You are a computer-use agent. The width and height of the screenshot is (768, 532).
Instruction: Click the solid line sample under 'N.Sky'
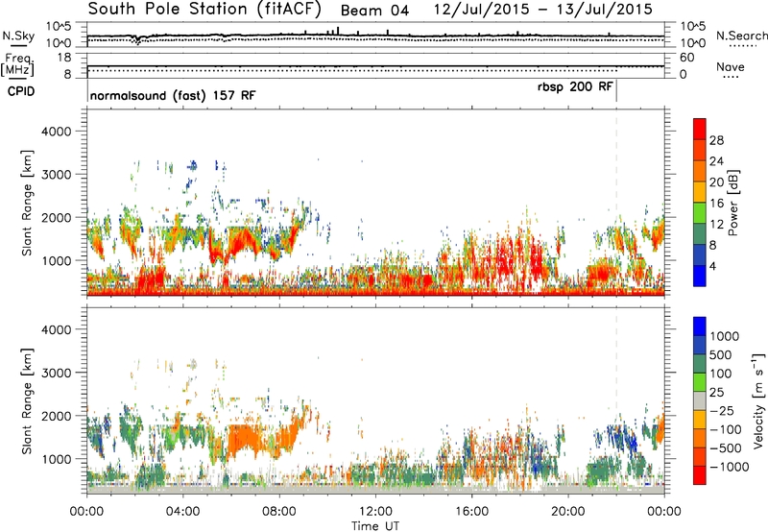pyautogui.click(x=18, y=45)
